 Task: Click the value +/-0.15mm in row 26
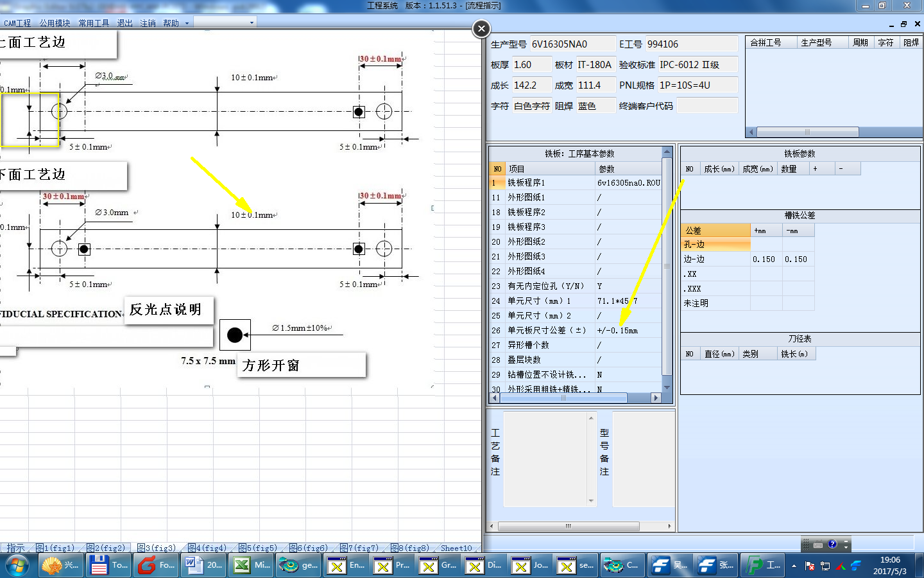point(617,331)
